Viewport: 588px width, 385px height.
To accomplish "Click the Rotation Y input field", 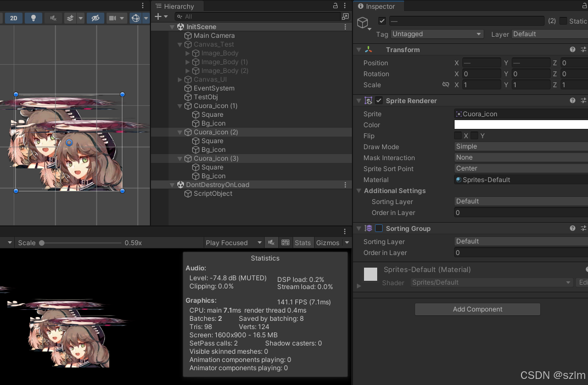I will coord(530,74).
